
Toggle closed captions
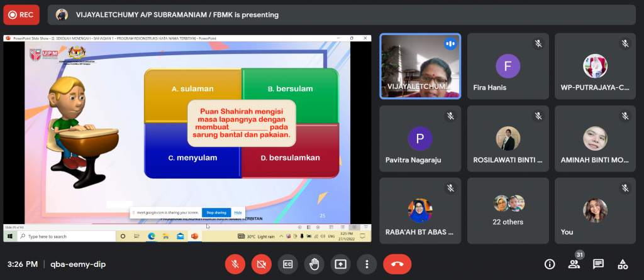pos(287,264)
